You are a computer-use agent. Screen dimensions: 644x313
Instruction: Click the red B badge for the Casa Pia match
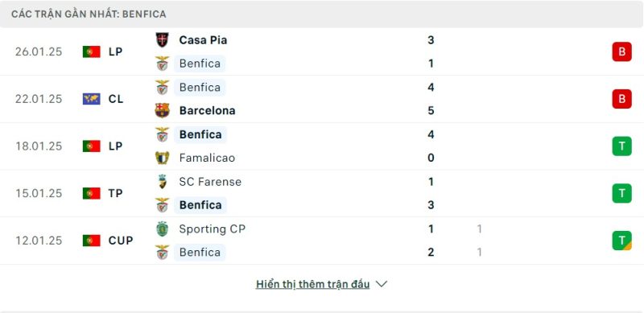(621, 51)
